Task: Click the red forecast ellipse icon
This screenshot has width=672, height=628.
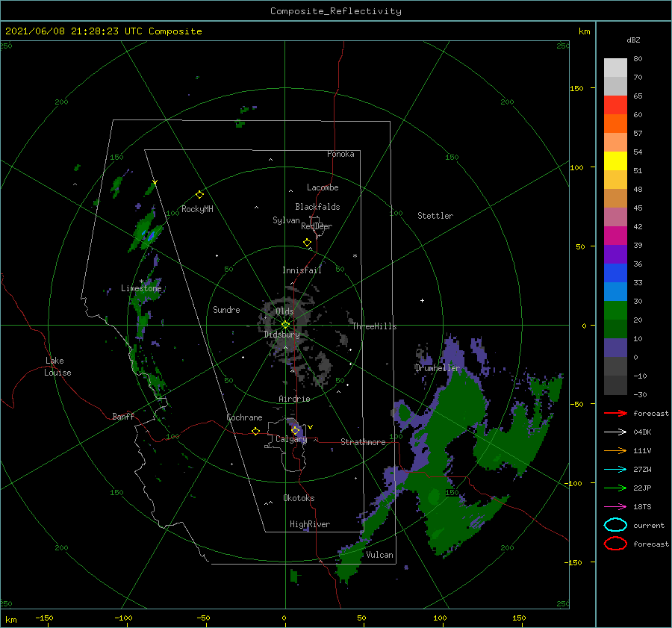Action: click(615, 544)
